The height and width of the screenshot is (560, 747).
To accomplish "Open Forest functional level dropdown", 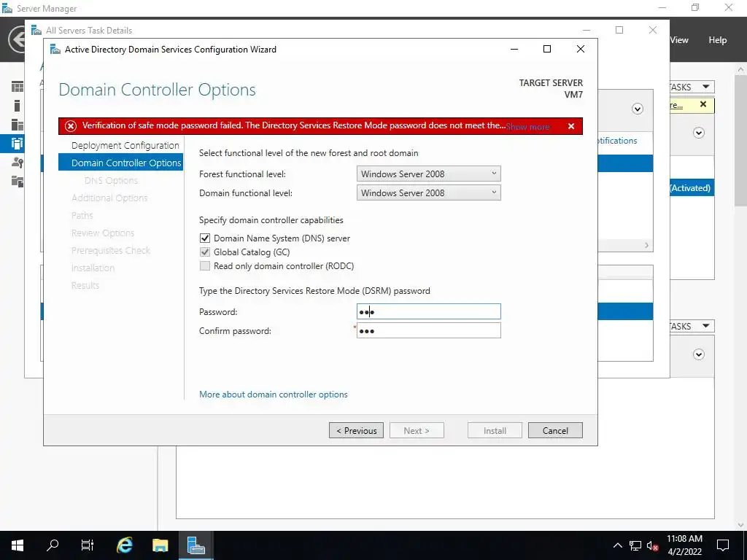I will coord(429,174).
